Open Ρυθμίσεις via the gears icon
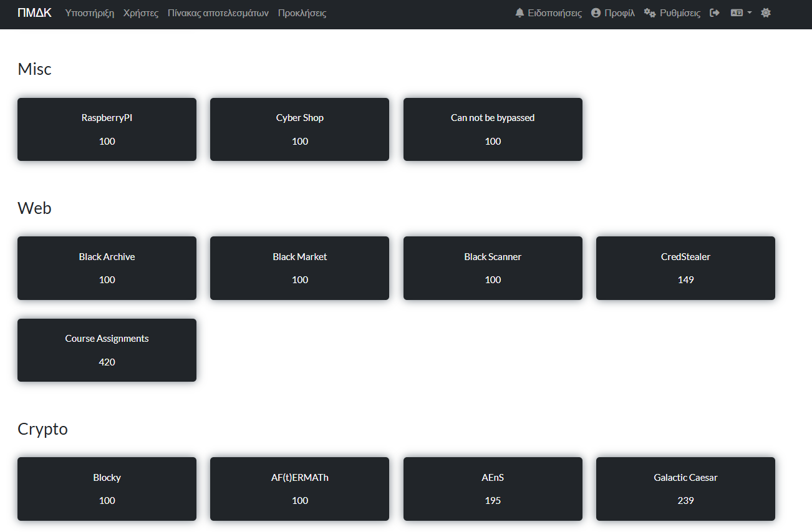812x532 pixels. click(x=650, y=13)
